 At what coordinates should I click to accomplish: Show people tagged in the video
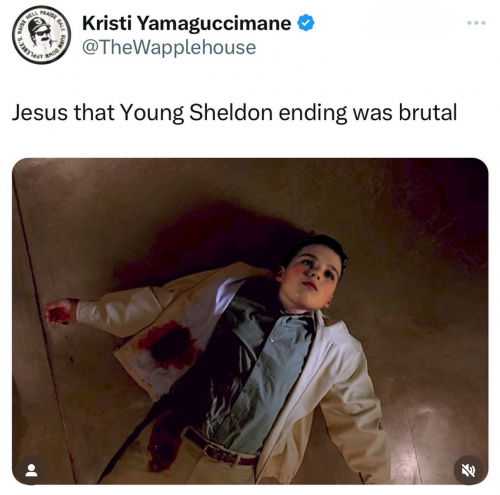click(31, 470)
